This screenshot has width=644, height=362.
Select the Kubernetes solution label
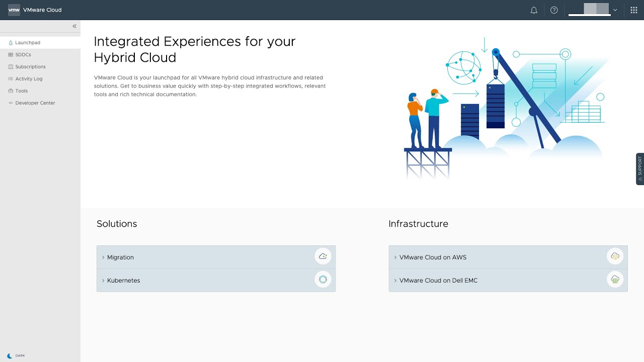(x=123, y=281)
